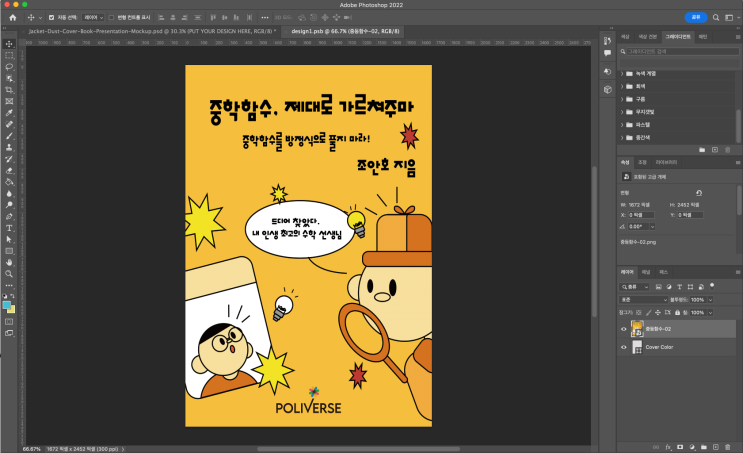Select the Zoom tool
The image size is (743, 453).
point(9,273)
